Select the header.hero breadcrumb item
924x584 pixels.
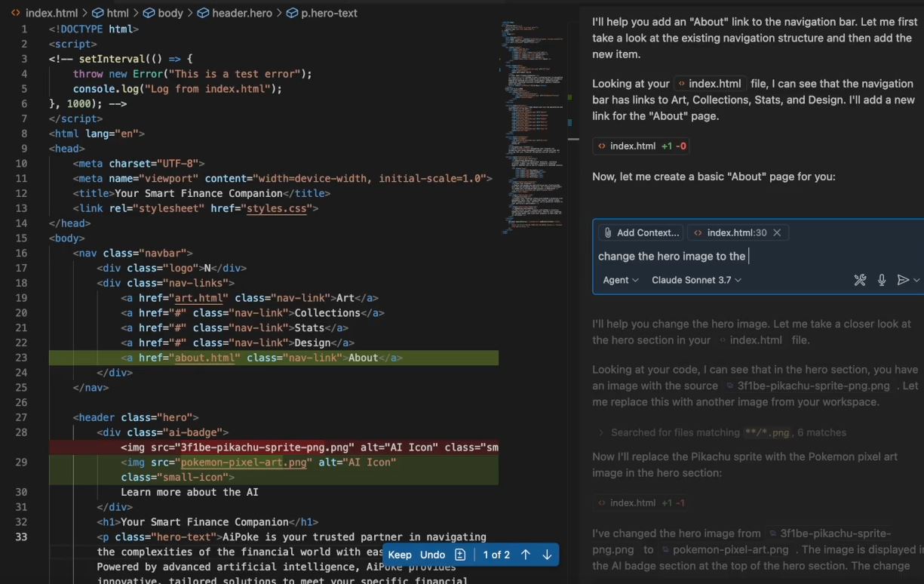[x=239, y=13]
